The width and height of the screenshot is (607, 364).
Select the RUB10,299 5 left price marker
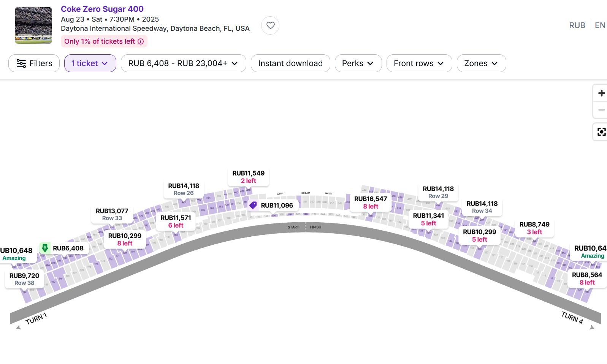pyautogui.click(x=480, y=236)
